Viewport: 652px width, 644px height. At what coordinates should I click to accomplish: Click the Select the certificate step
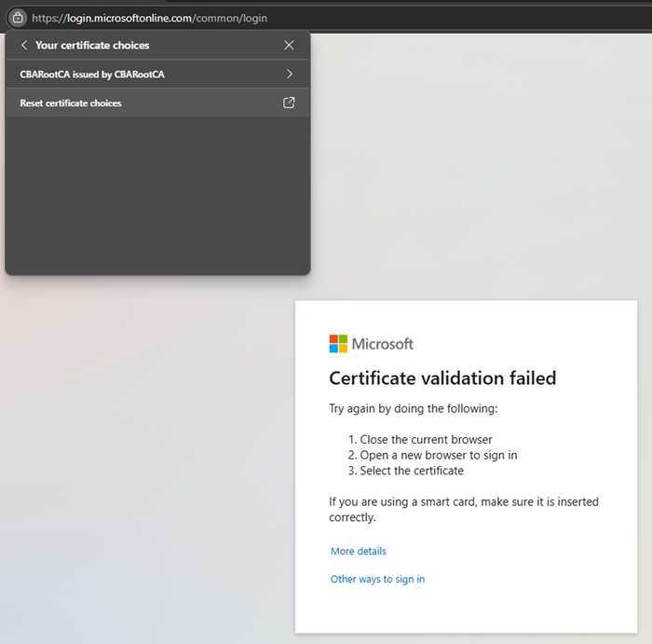pos(412,471)
